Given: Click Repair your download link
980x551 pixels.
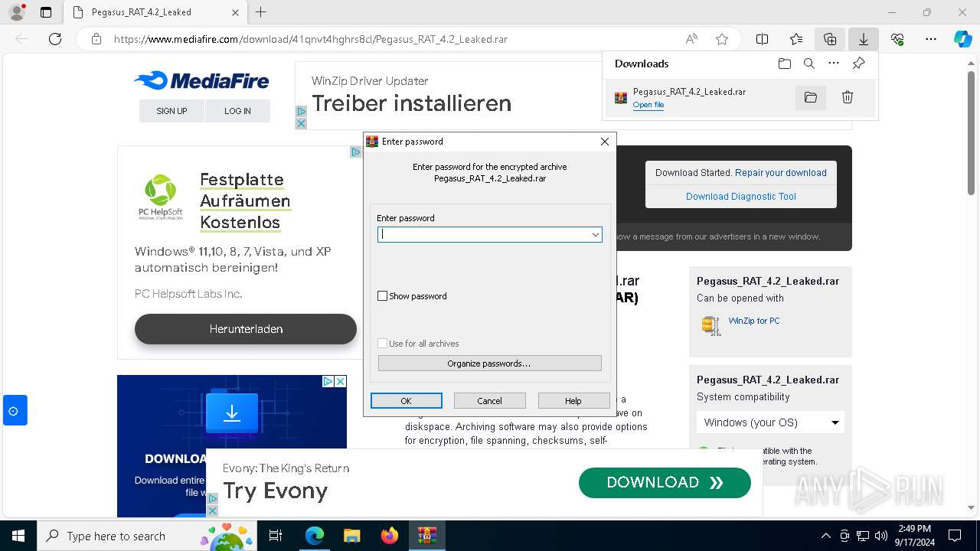Looking at the screenshot, I should (781, 173).
